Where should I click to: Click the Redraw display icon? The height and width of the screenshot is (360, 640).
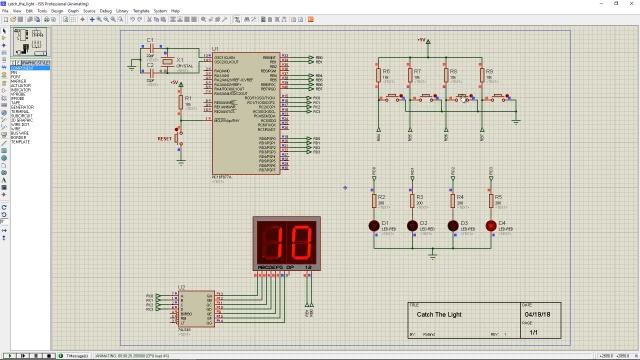pos(66,20)
